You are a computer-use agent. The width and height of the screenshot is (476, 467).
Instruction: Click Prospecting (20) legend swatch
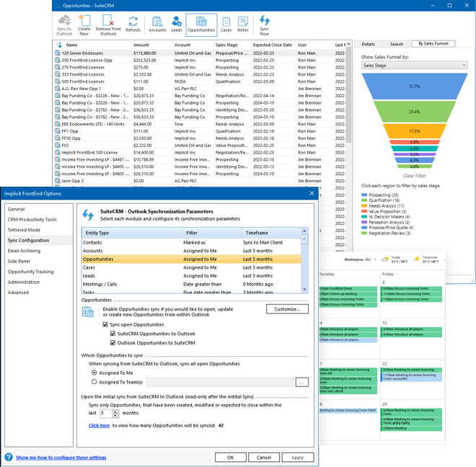pyautogui.click(x=364, y=195)
